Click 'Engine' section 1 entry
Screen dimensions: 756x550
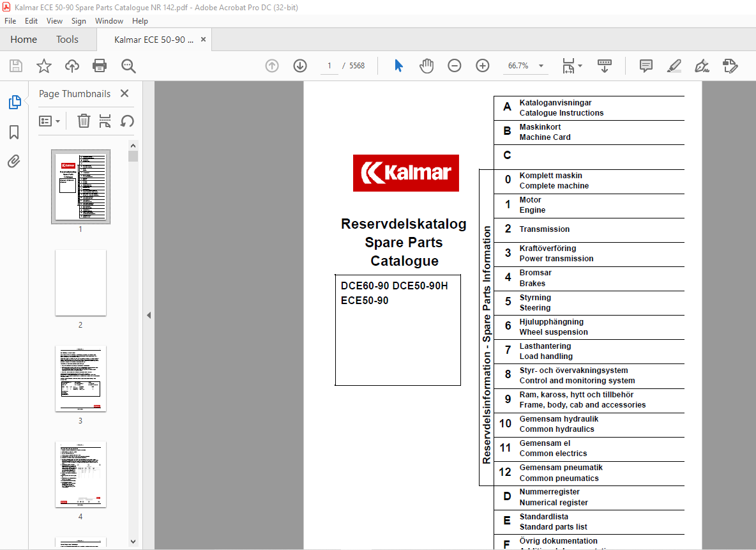[533, 210]
